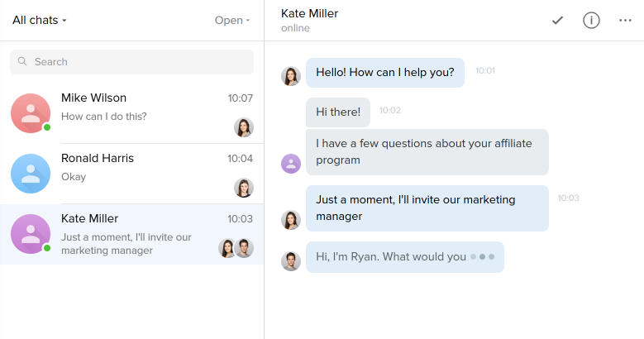Click the 'online' status under Kate Miller

point(295,28)
